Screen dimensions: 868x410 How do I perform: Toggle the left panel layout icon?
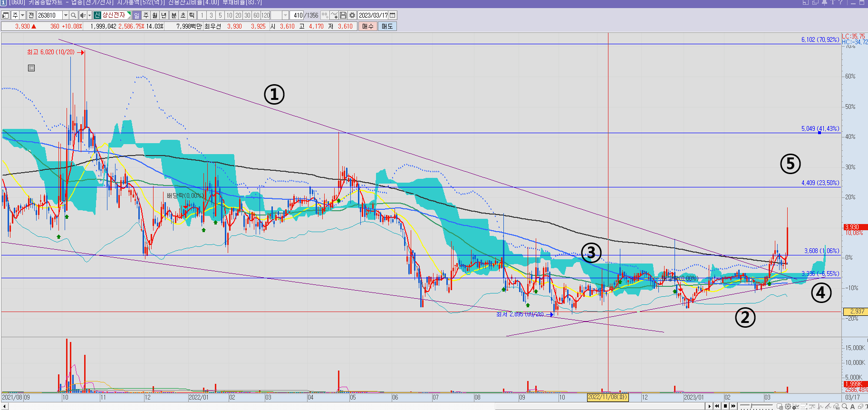[6, 15]
